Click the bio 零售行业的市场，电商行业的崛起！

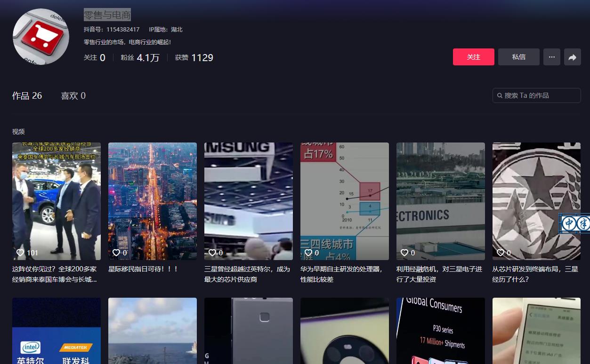tap(127, 42)
